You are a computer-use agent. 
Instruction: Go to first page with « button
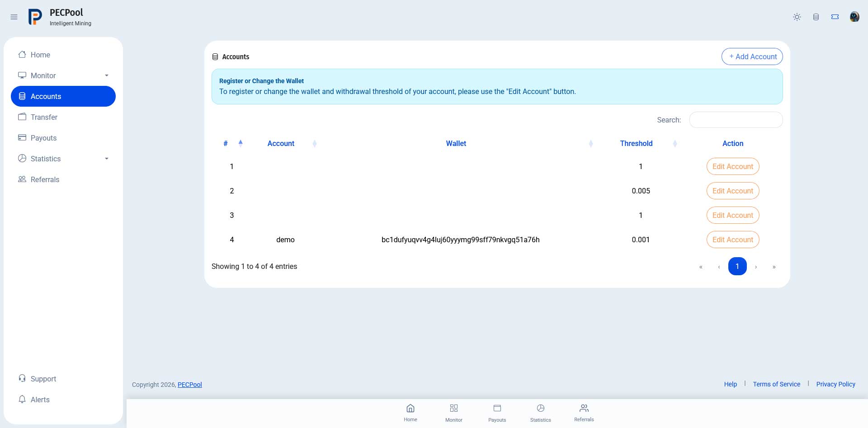701,267
